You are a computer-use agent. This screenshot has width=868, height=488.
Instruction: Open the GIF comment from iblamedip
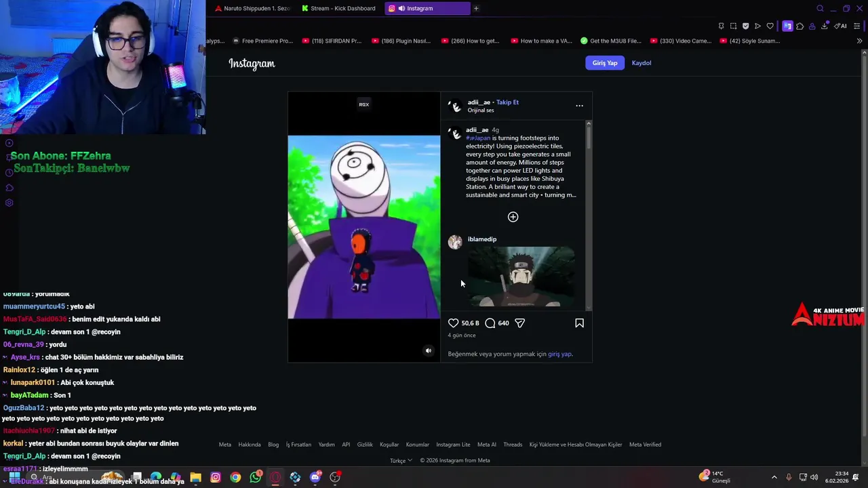[521, 277]
